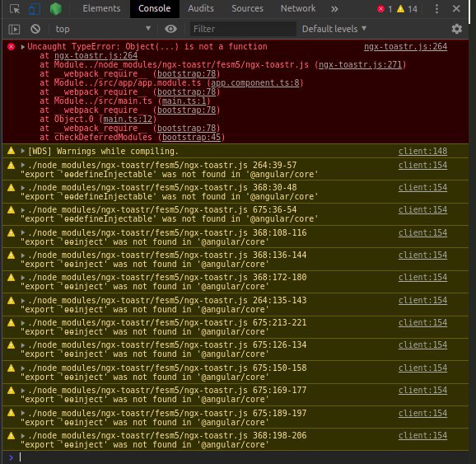Go to the Network tab

click(298, 8)
